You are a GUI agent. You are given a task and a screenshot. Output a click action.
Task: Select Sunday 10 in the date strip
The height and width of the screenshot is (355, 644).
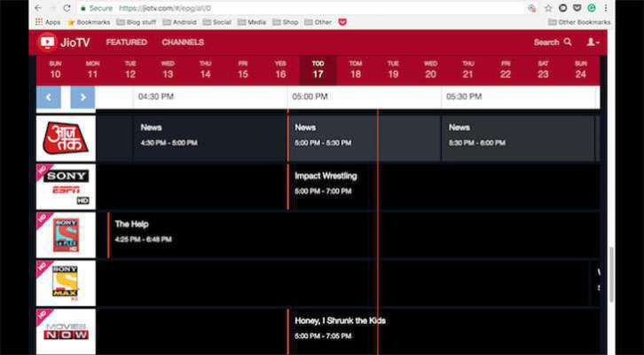point(55,70)
